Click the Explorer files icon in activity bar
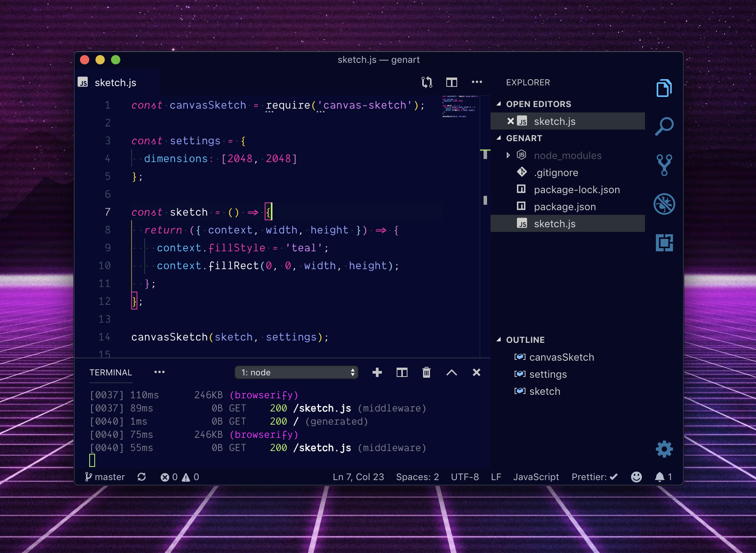756x553 pixels. point(664,88)
